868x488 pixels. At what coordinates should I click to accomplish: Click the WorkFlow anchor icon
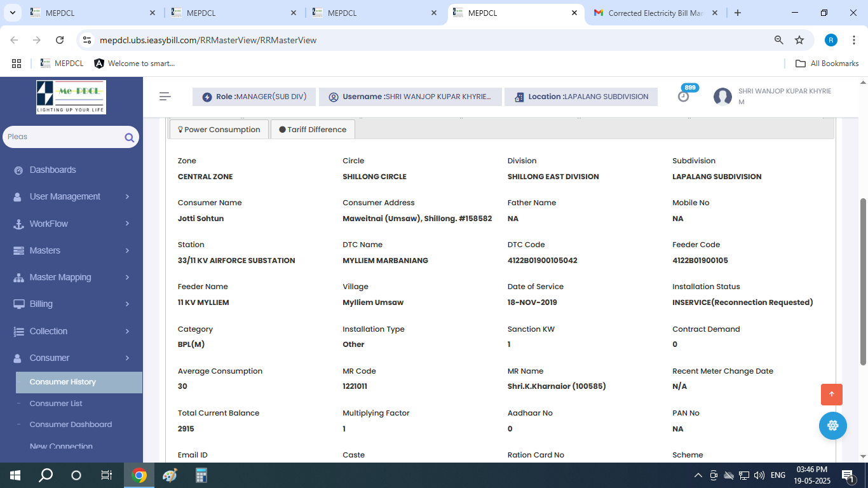pos(18,224)
